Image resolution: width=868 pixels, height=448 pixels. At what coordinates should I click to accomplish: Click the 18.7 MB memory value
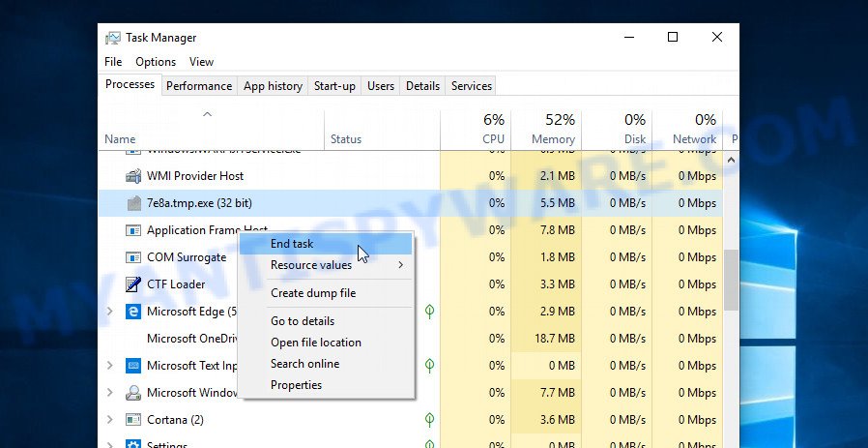(x=555, y=339)
